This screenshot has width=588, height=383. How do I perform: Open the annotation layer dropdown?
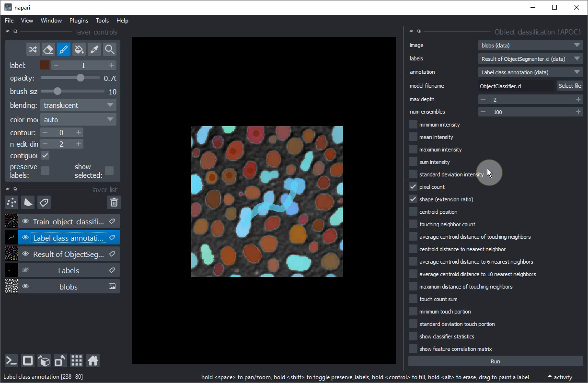(530, 72)
